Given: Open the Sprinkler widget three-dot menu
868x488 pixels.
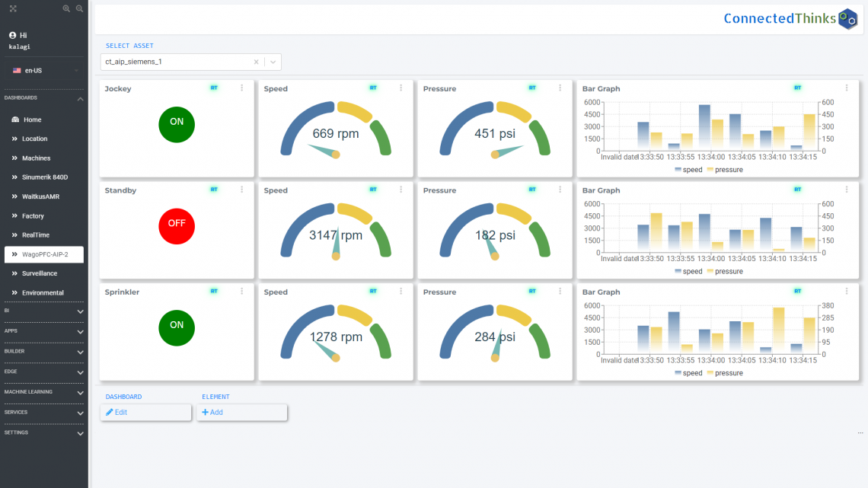Looking at the screenshot, I should click(x=242, y=291).
